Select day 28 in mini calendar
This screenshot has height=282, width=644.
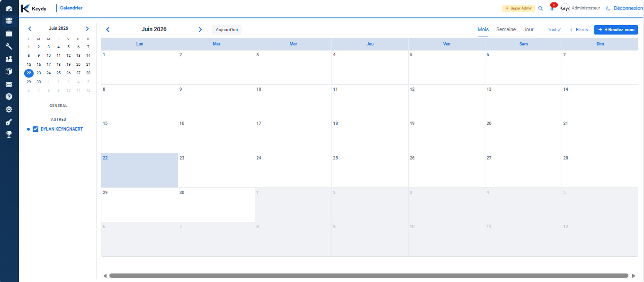tap(88, 73)
